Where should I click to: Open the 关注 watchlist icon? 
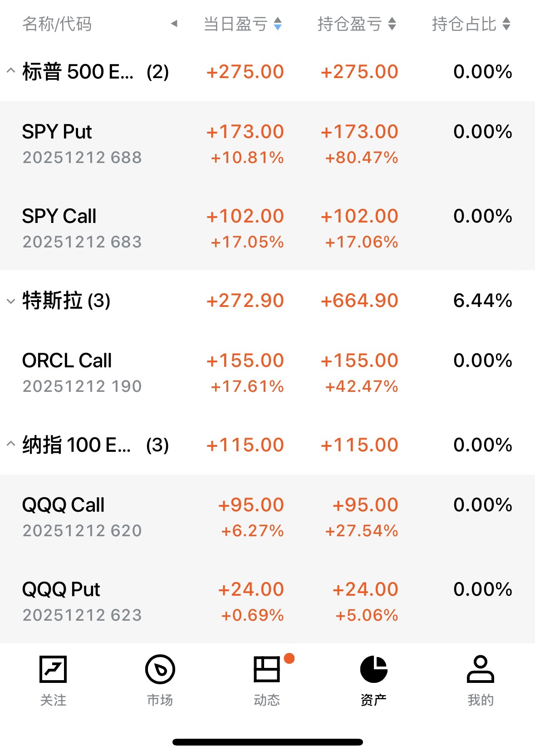coord(53,669)
